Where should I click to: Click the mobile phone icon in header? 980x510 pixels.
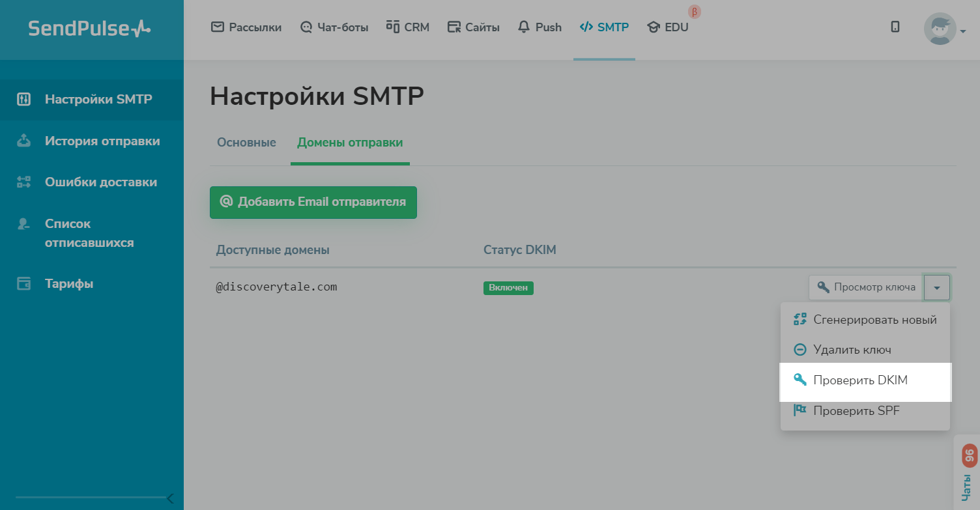pos(895,27)
